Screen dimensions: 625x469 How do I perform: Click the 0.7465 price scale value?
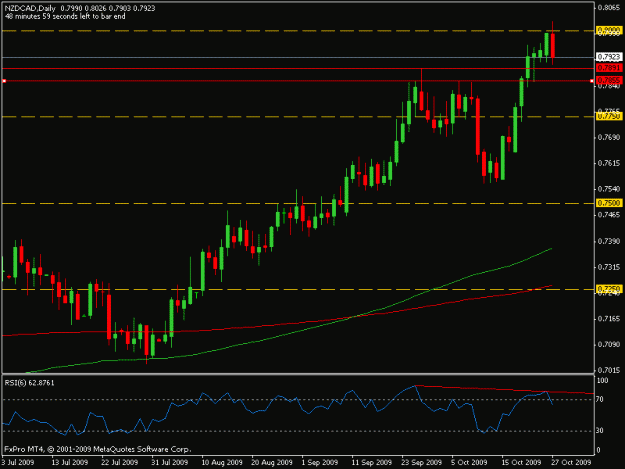pyautogui.click(x=609, y=215)
